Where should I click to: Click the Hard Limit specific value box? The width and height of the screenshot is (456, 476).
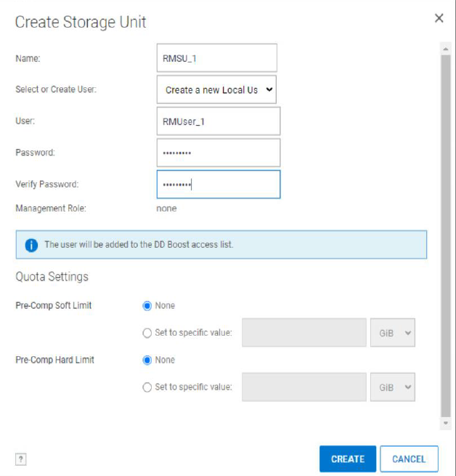click(x=304, y=387)
